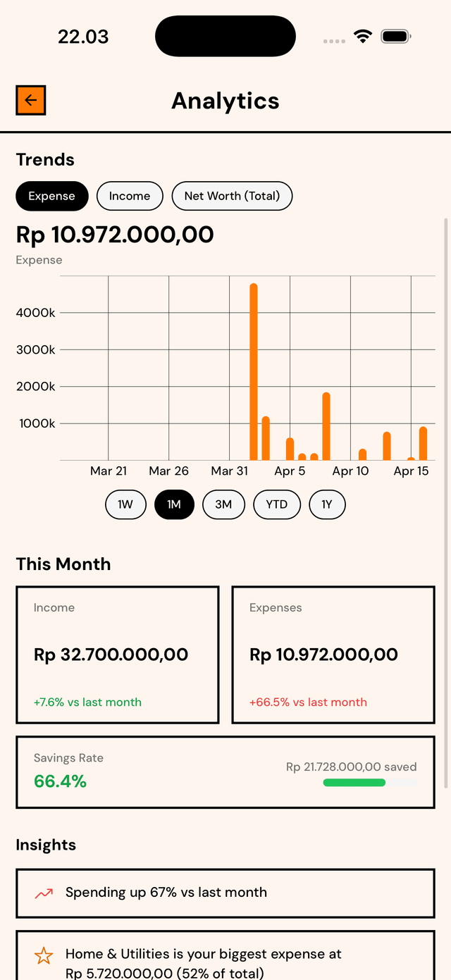Open the Income summary card
This screenshot has height=980, width=451.
[x=117, y=655]
